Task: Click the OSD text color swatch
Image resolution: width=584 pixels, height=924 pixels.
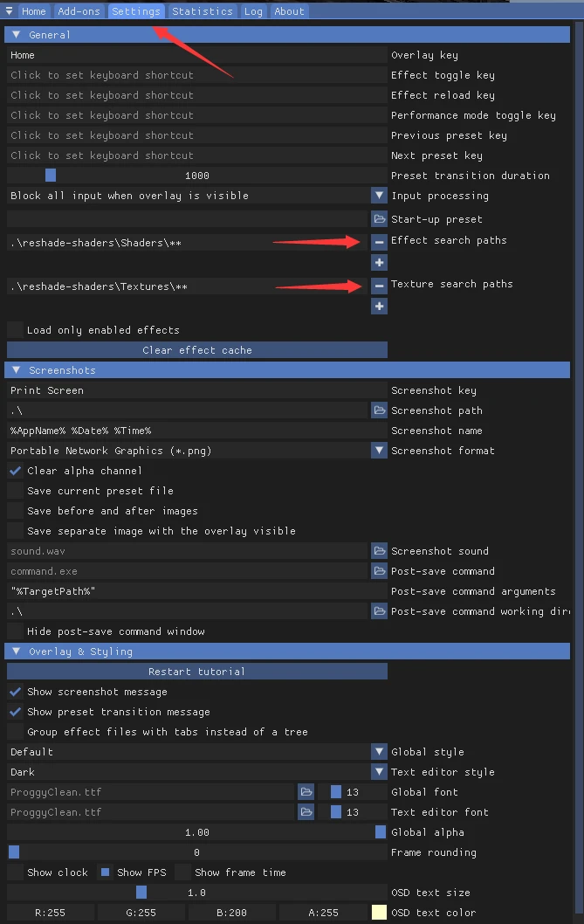Action: point(379,913)
